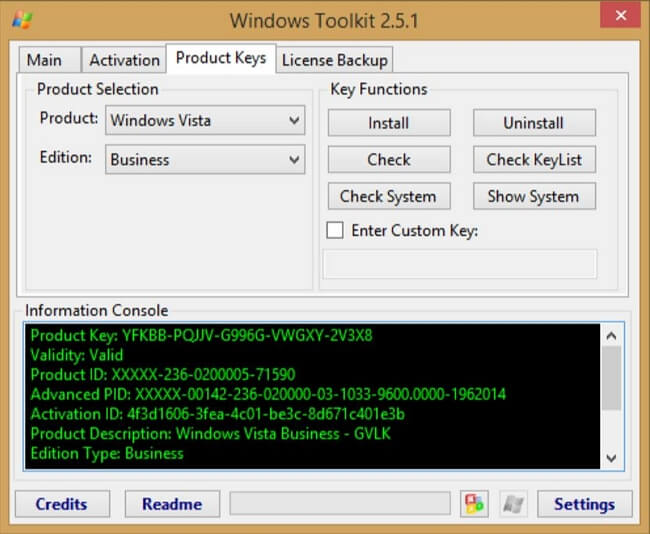Open the Credits button
Image resolution: width=650 pixels, height=534 pixels.
[62, 504]
